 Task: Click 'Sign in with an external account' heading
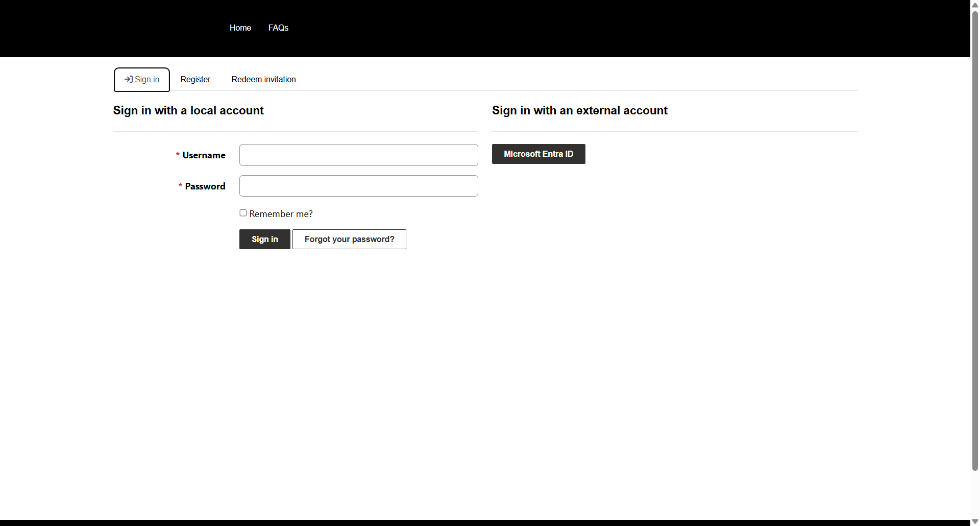tap(580, 110)
